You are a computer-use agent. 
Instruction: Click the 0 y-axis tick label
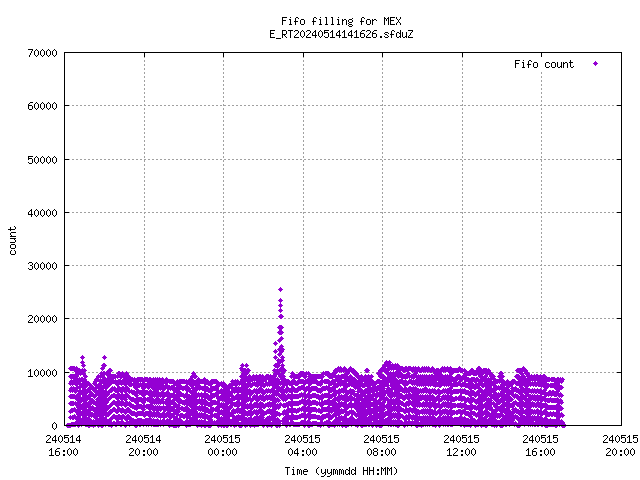[x=54, y=426]
